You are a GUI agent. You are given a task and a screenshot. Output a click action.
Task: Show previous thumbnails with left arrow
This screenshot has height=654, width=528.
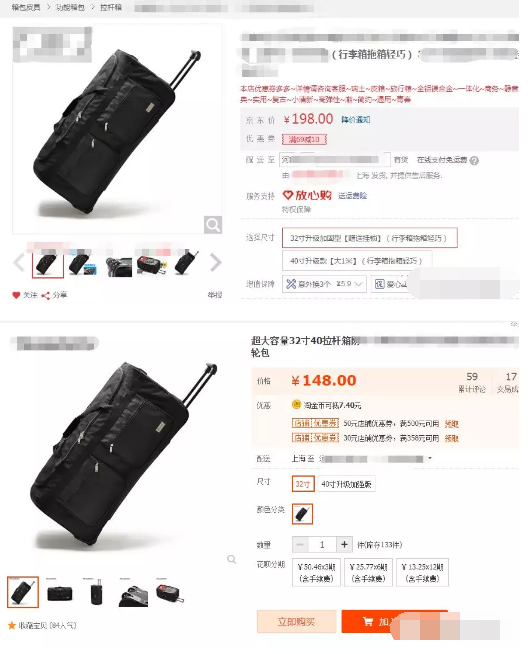19,263
